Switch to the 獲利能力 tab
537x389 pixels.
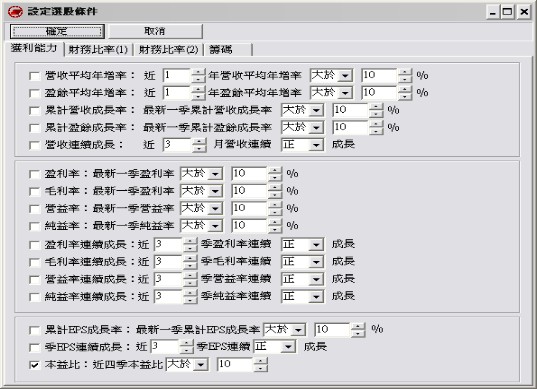[x=34, y=48]
